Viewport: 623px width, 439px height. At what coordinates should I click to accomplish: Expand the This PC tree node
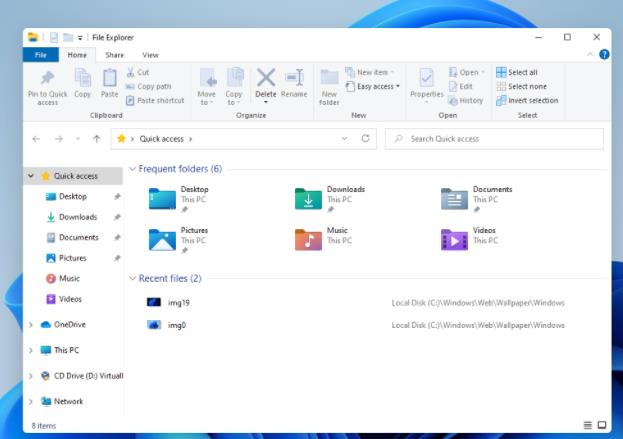tap(31, 351)
